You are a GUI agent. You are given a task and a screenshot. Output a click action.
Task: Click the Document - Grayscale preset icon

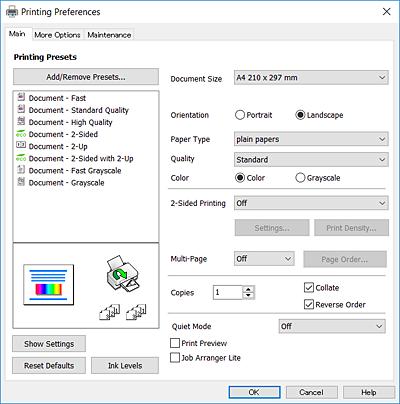tap(21, 182)
